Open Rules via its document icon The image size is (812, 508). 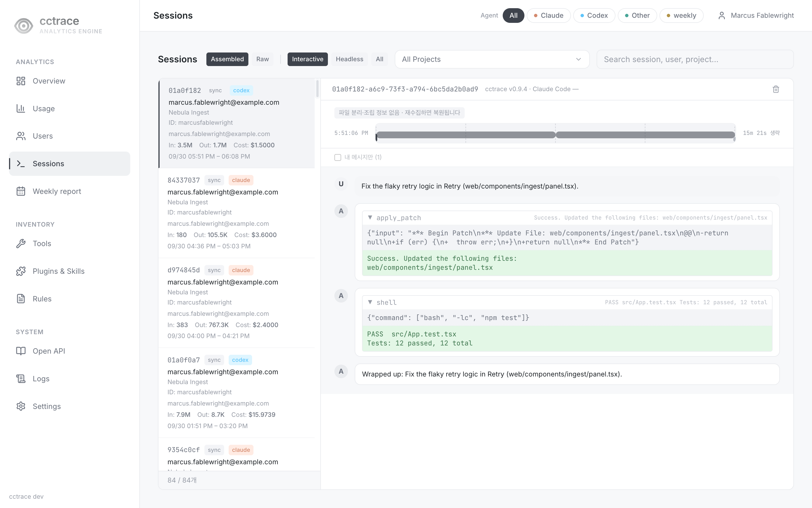click(x=21, y=299)
